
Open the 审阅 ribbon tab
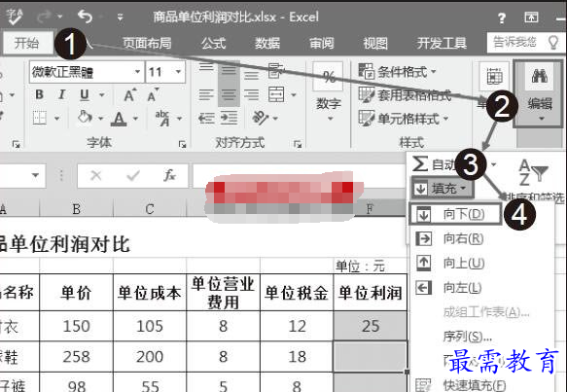click(x=322, y=44)
